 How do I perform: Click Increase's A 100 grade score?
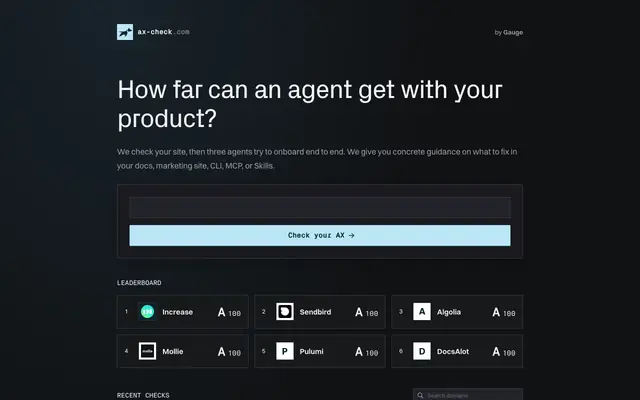point(229,312)
